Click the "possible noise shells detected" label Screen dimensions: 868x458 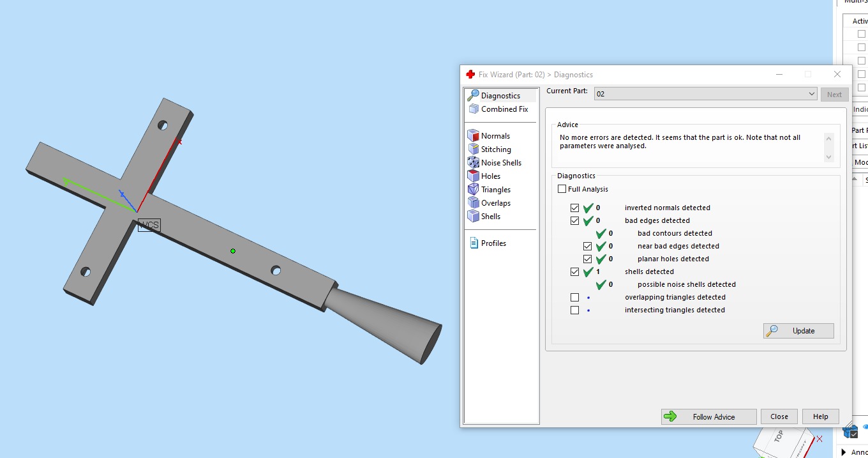[x=687, y=284]
